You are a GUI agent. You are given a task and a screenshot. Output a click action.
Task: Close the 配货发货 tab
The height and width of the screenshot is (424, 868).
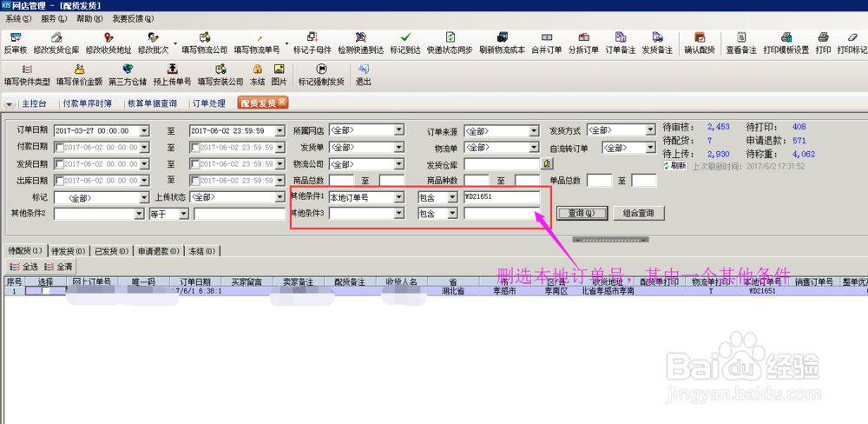[x=281, y=102]
